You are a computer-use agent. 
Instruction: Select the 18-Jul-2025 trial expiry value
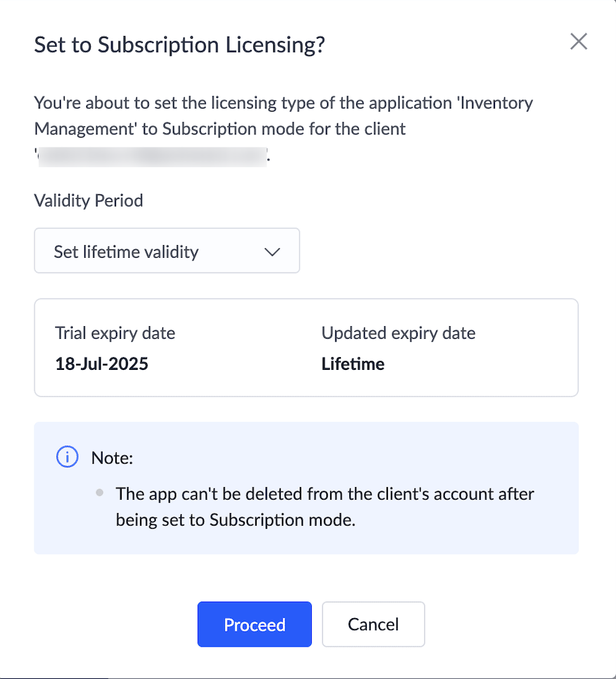pos(102,364)
